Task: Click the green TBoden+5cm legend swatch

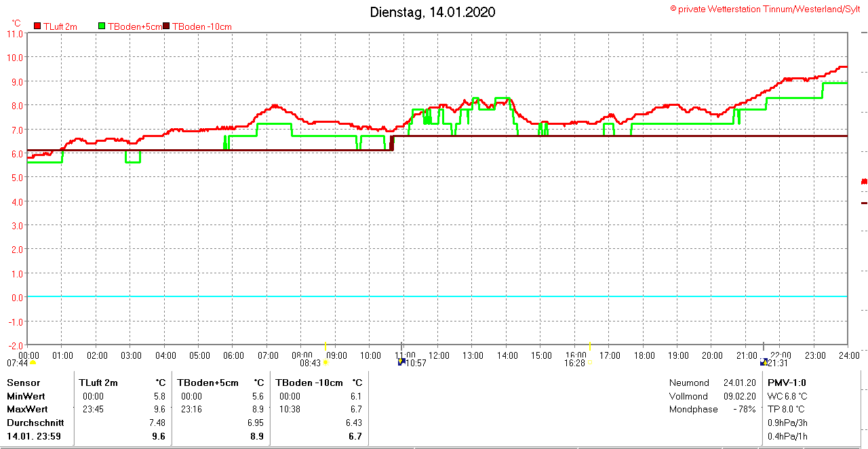Action: 102,26
